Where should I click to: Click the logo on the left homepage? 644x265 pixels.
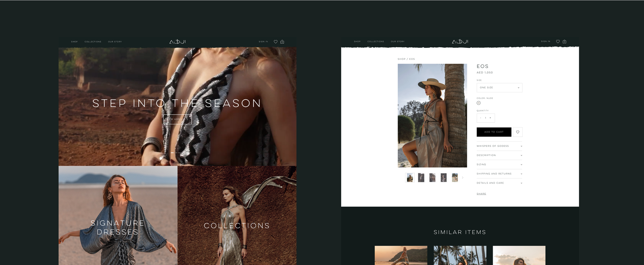(x=177, y=42)
